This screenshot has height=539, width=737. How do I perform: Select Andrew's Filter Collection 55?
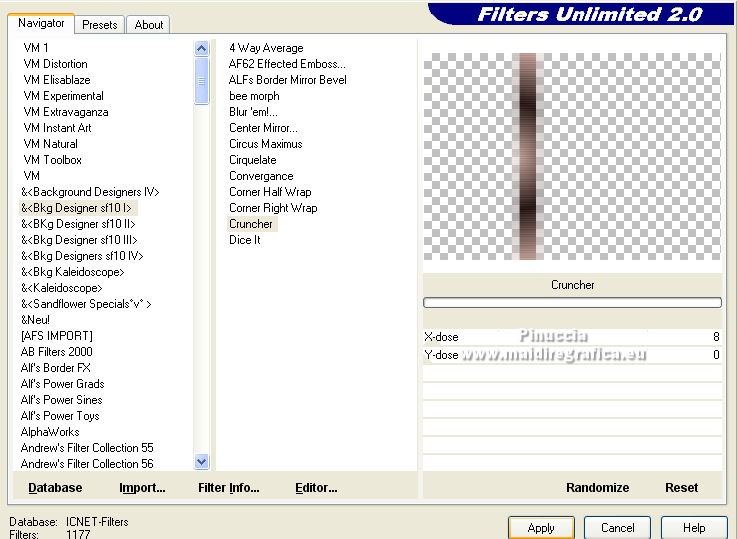(87, 447)
